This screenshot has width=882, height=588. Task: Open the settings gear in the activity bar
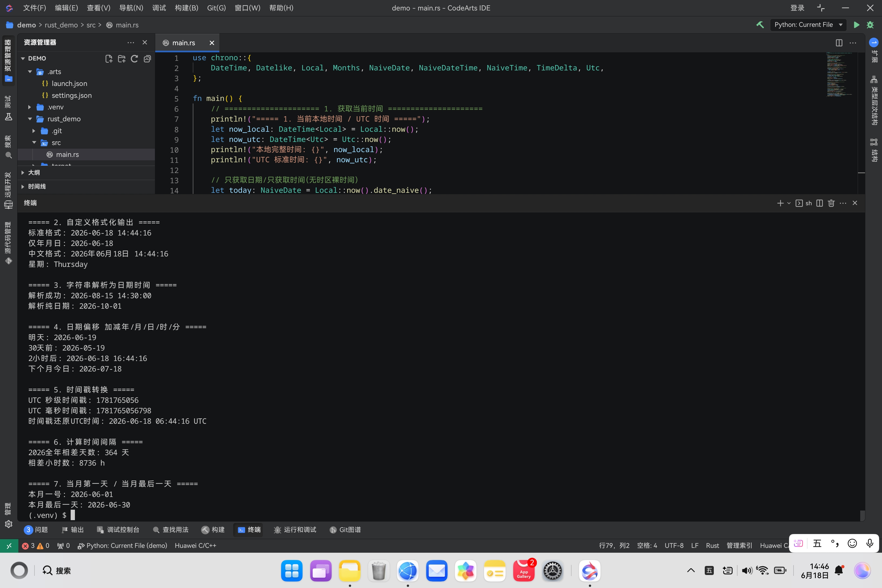coord(8,524)
